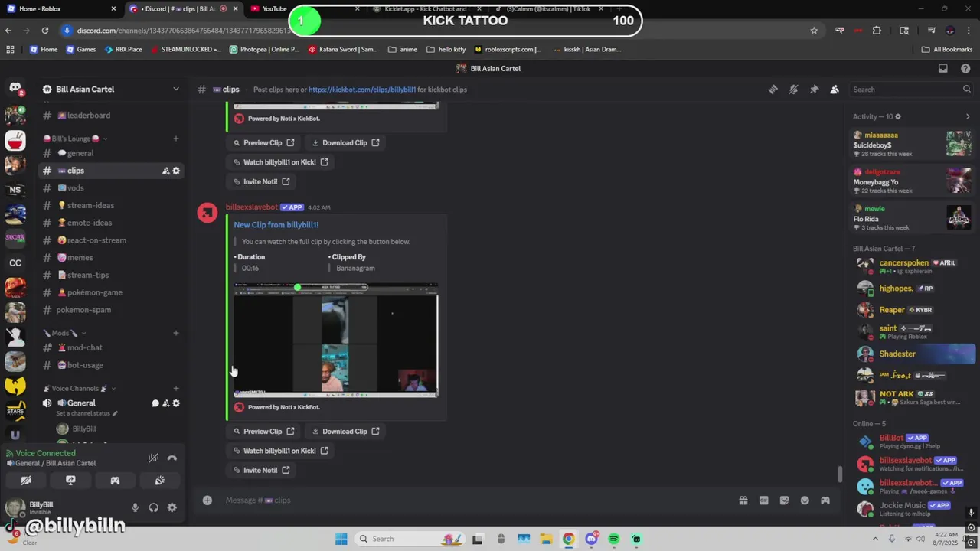Click lower Download Clip button
Screen dimensions: 980x551
(345, 432)
